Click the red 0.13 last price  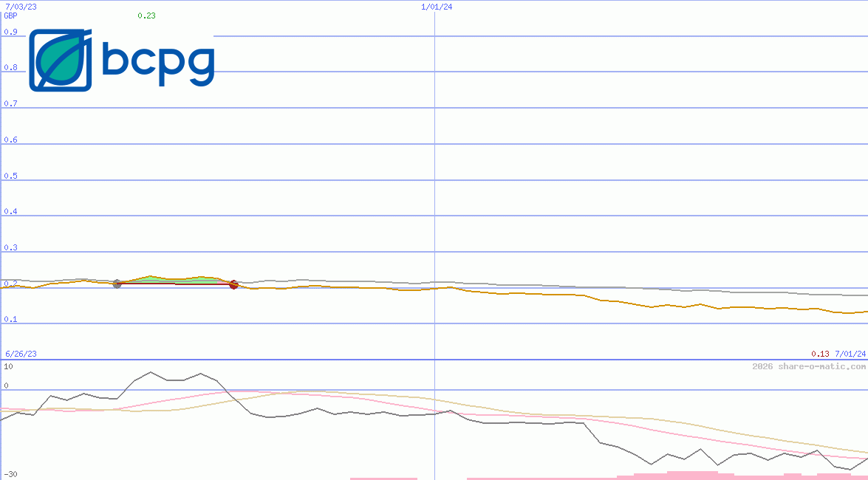(821, 354)
